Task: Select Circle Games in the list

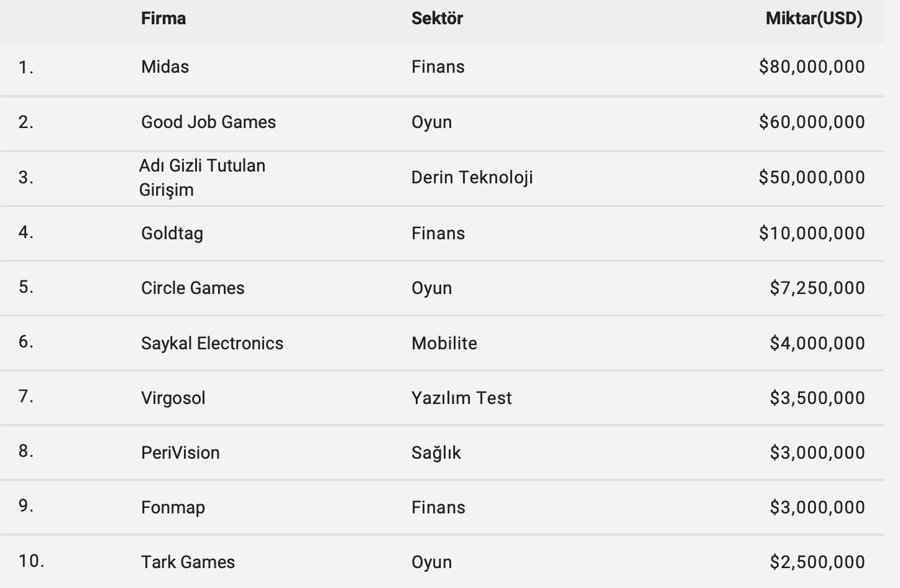Action: 193,288
